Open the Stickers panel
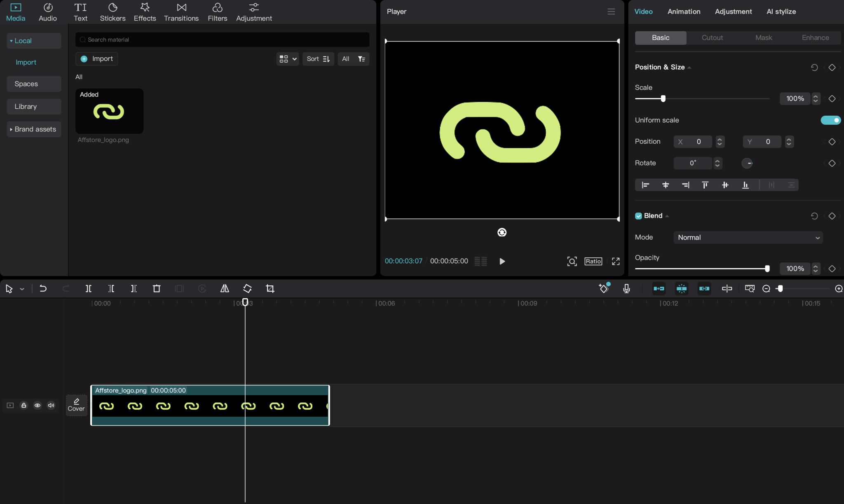 click(x=113, y=12)
